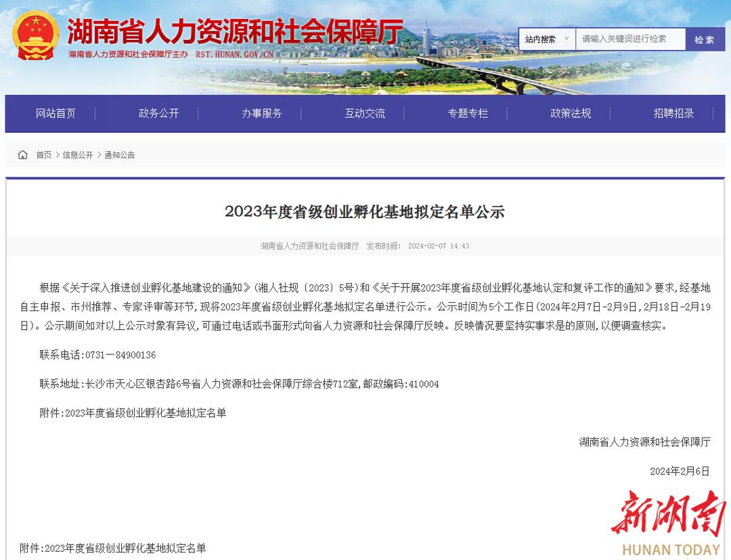Click the 检索 search button

pos(705,40)
